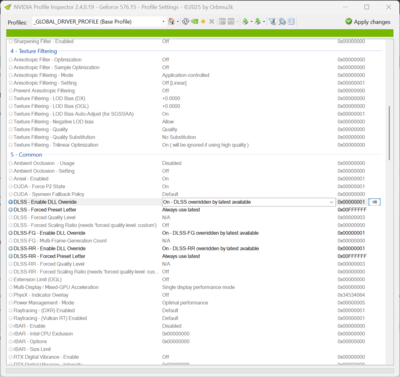Click the orange create new profile icon

[203, 22]
